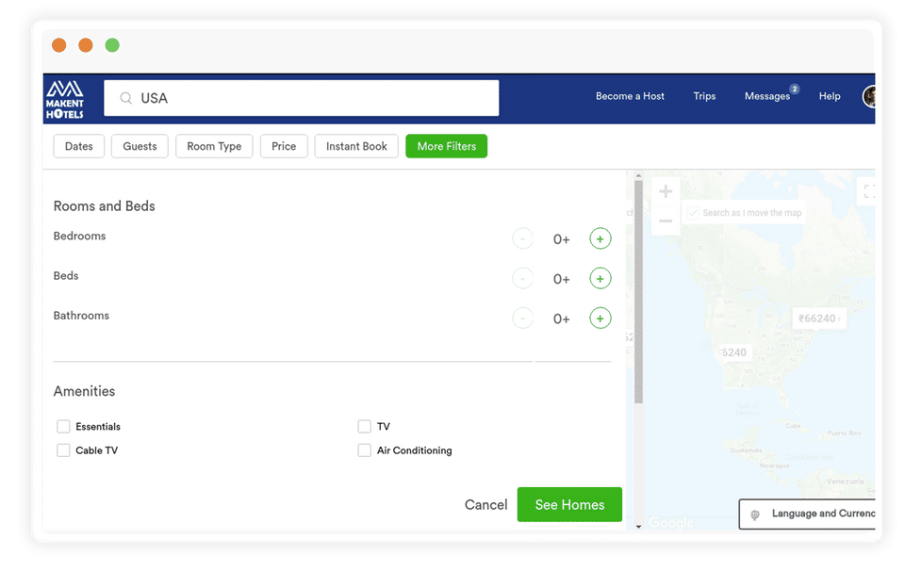
Task: Toggle Search as I move the map
Action: tap(693, 213)
